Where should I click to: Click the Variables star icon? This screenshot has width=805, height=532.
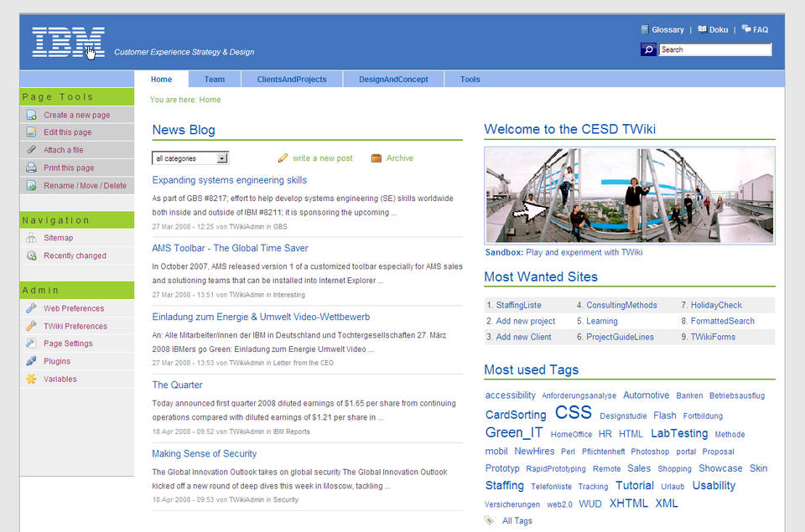(31, 380)
